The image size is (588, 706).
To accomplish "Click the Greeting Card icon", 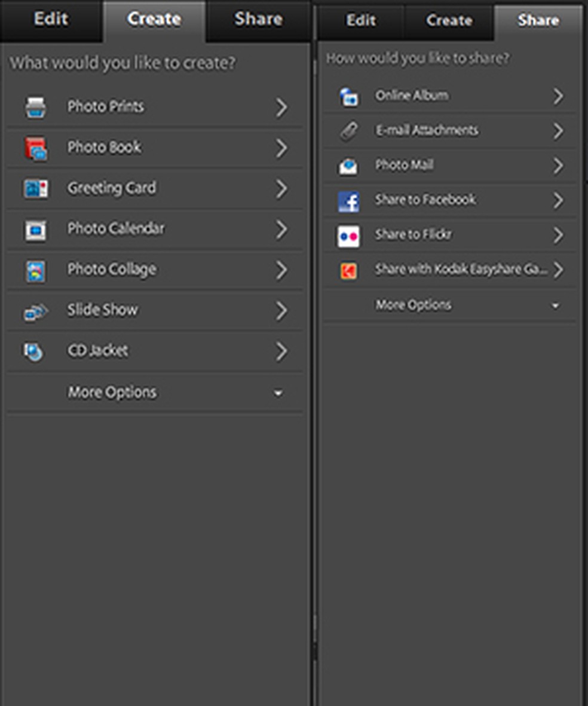I will [35, 189].
